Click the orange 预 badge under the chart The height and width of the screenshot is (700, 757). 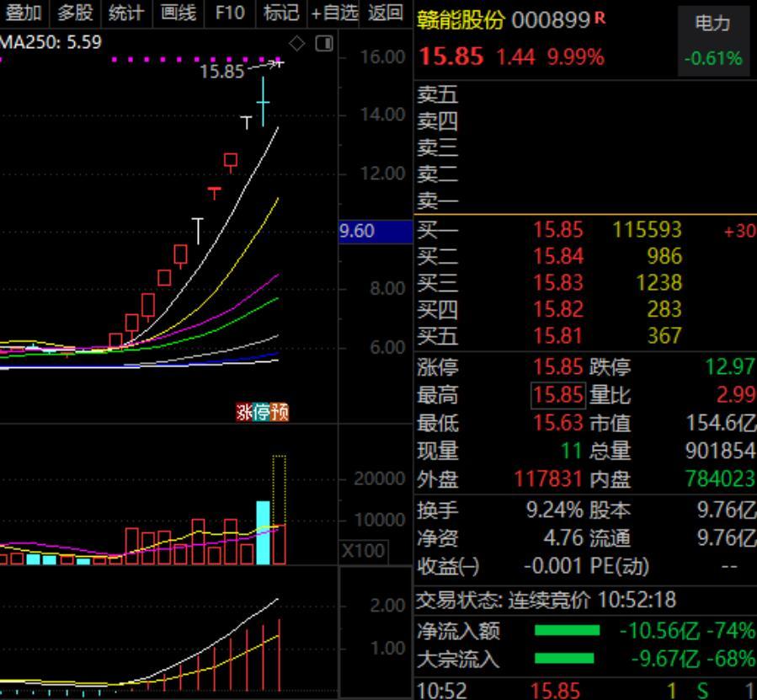click(x=280, y=412)
